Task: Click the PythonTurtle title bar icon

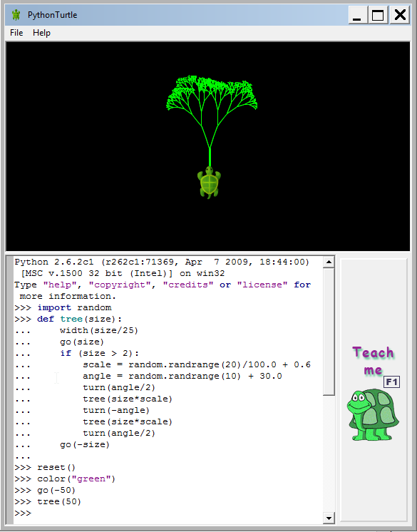Action: [x=16, y=15]
